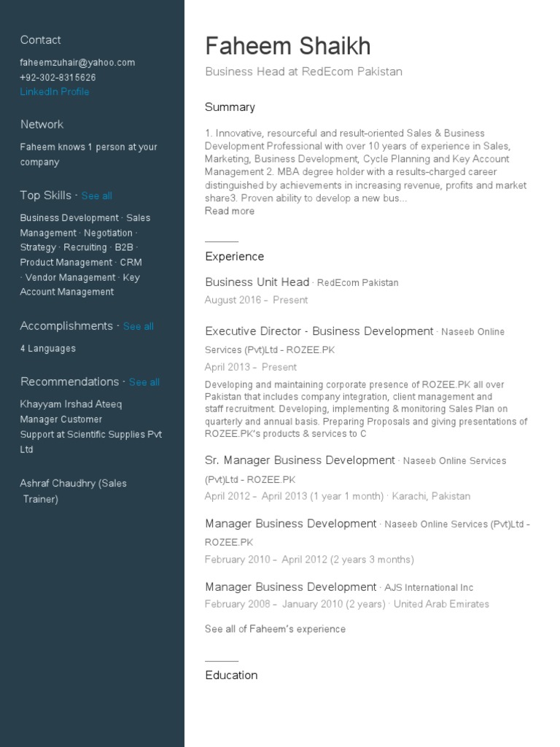Select the Faheem Shaikh name heading
Viewport: 560px width, 747px height.
pyautogui.click(x=287, y=47)
